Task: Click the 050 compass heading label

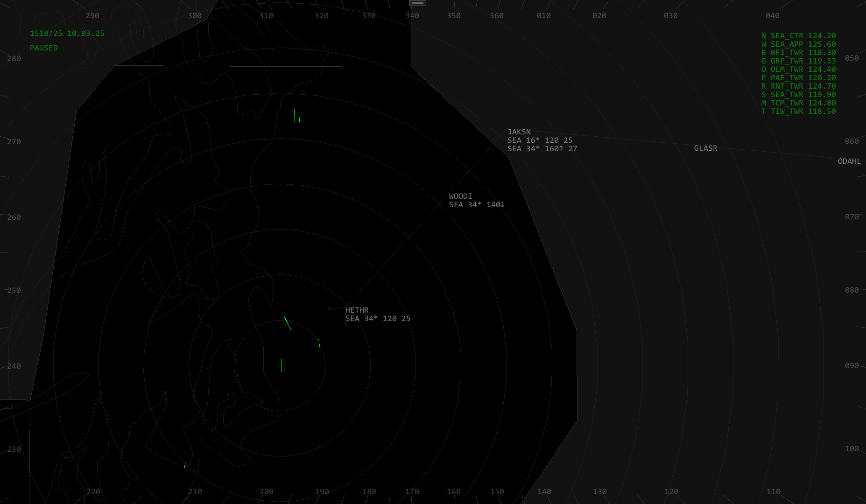Action: 852,58
